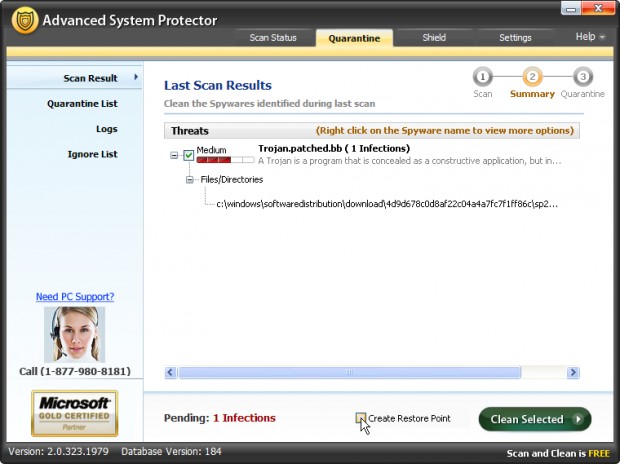Switch to the Scan Status tab

point(273,38)
